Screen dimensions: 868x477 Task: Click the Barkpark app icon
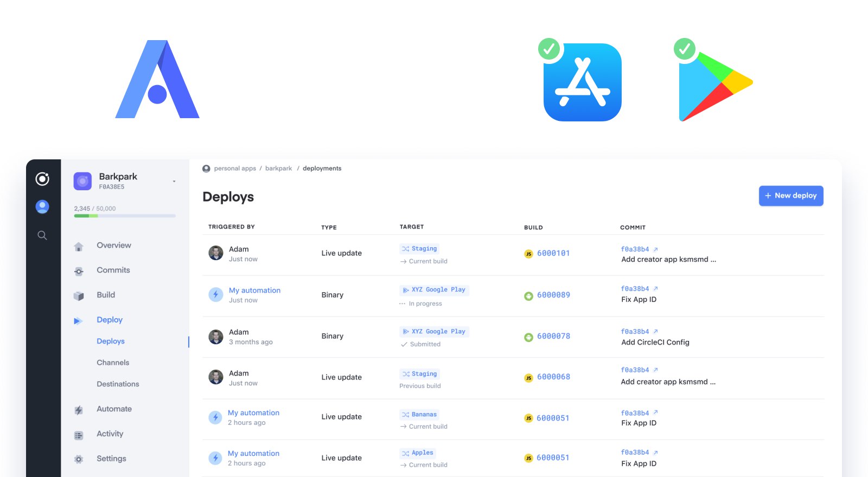[82, 181]
